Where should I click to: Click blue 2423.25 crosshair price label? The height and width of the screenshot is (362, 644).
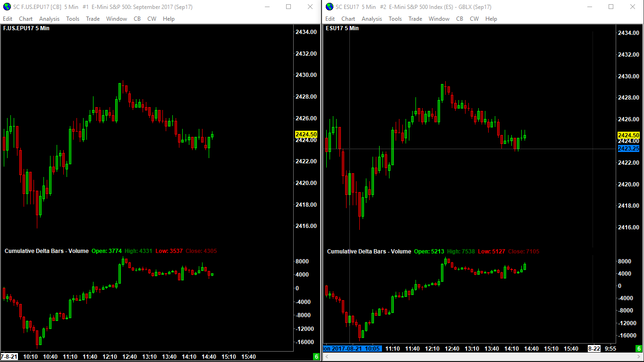[628, 149]
